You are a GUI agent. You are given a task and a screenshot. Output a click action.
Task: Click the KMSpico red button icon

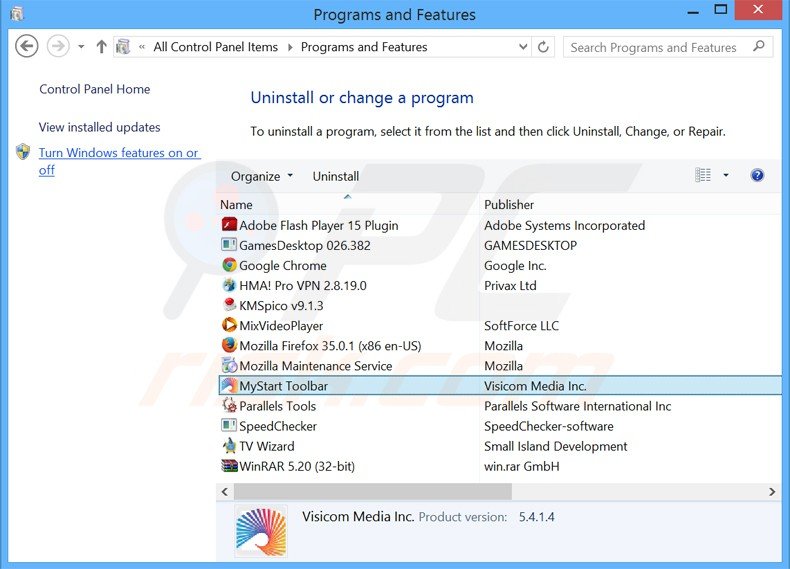coord(229,305)
